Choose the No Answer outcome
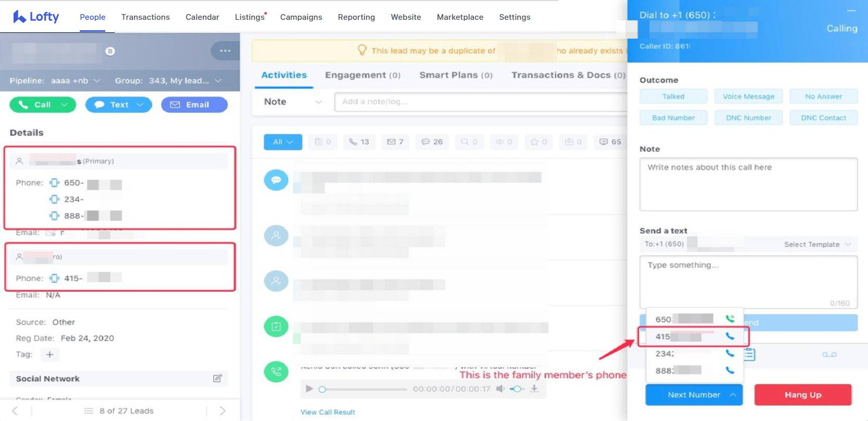The image size is (868, 421). click(x=823, y=97)
